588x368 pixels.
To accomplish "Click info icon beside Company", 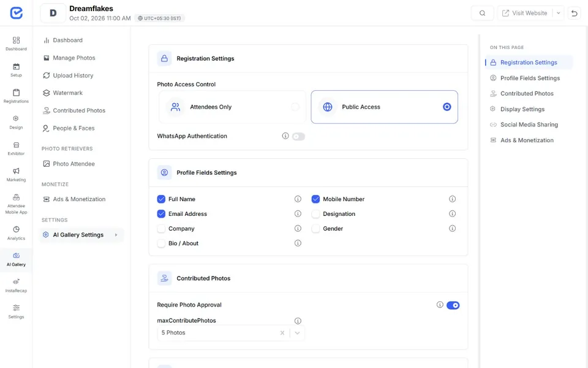I will point(298,228).
